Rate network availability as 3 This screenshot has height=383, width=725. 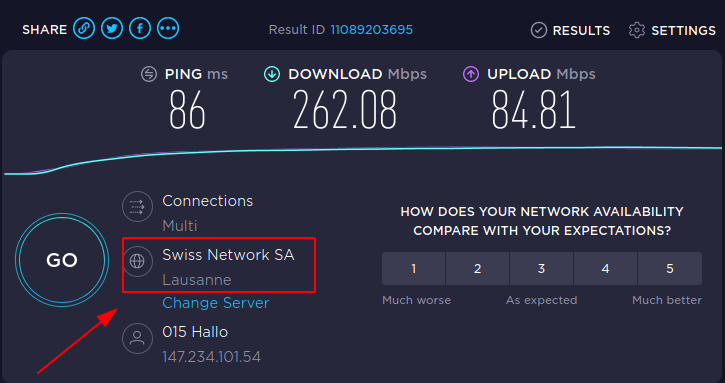(541, 268)
